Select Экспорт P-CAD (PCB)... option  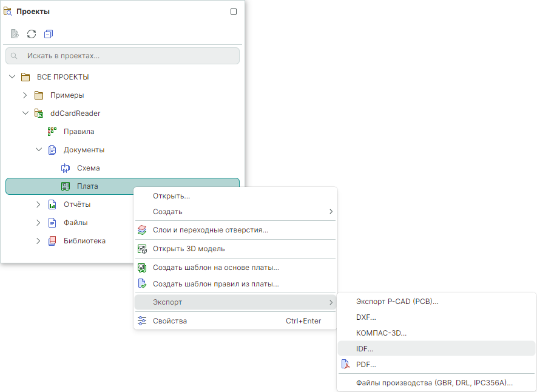tap(397, 302)
